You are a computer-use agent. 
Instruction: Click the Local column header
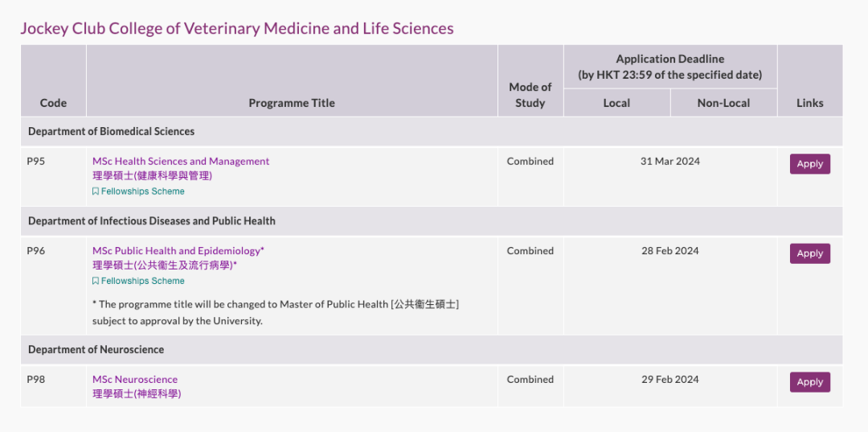point(616,103)
